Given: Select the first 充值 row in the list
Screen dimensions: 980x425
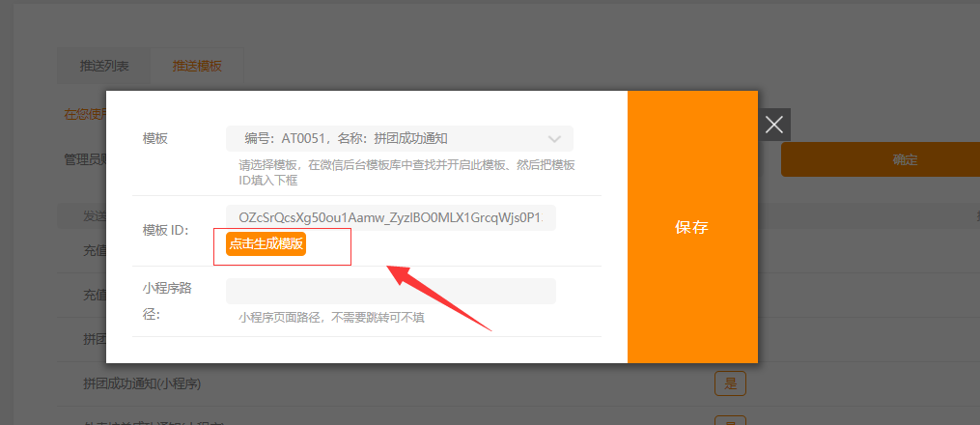Looking at the screenshot, I should pos(95,251).
